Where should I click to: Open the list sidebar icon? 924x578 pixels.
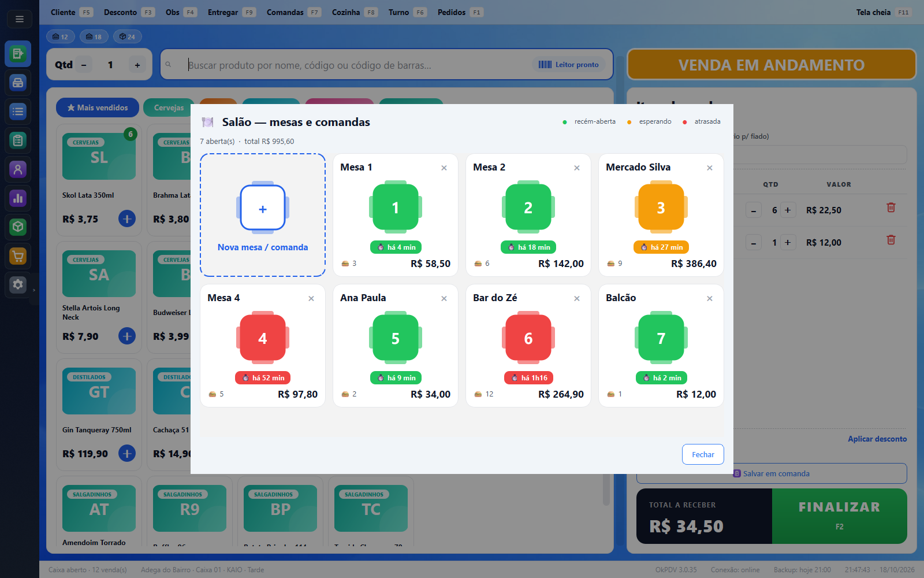point(18,112)
